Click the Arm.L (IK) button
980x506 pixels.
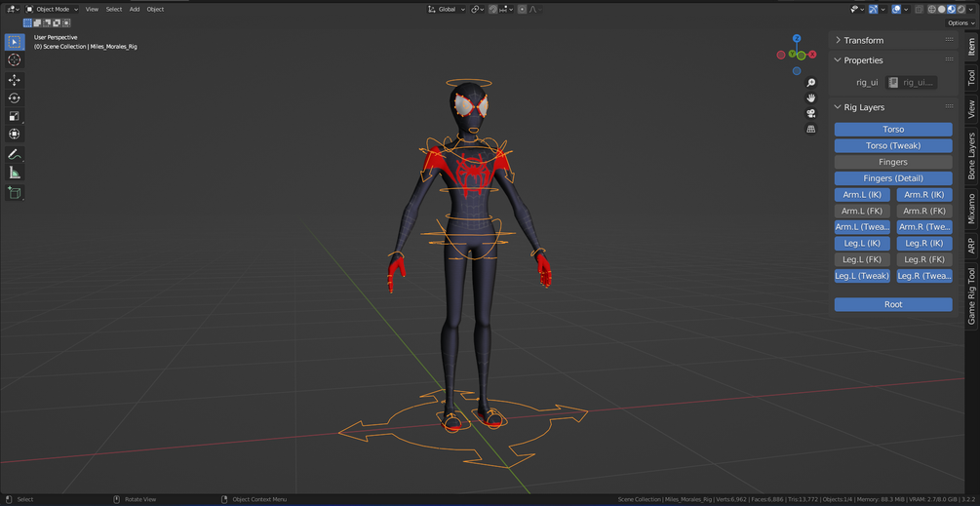(862, 195)
